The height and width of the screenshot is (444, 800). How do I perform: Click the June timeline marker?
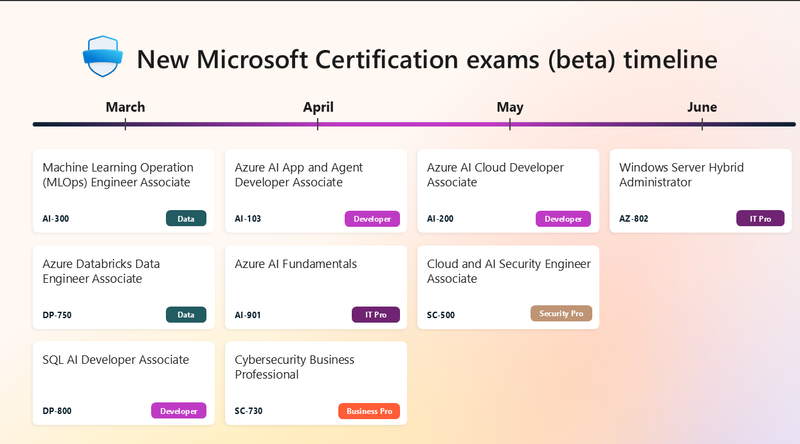[x=702, y=108]
